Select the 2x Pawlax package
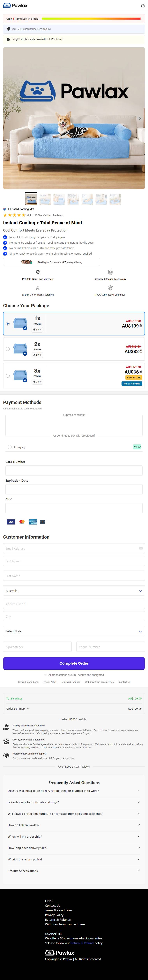Image resolution: width=148 pixels, height=980 pixels. point(74,349)
